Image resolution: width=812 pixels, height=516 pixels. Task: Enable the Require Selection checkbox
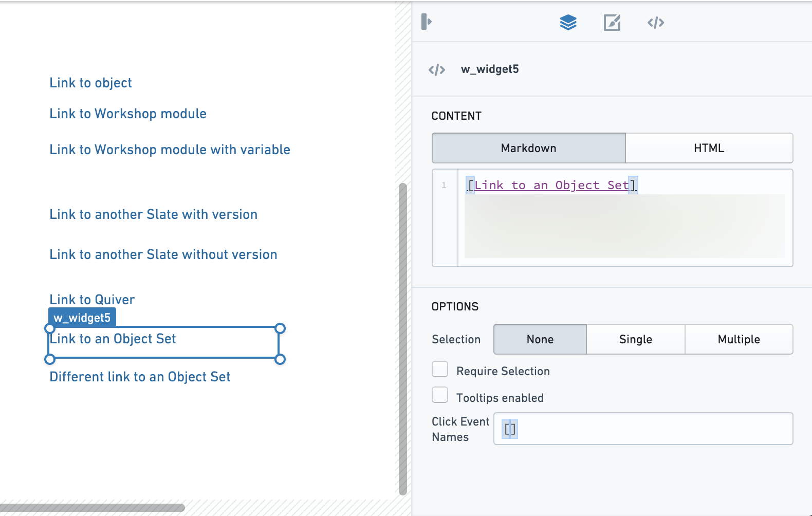(440, 369)
